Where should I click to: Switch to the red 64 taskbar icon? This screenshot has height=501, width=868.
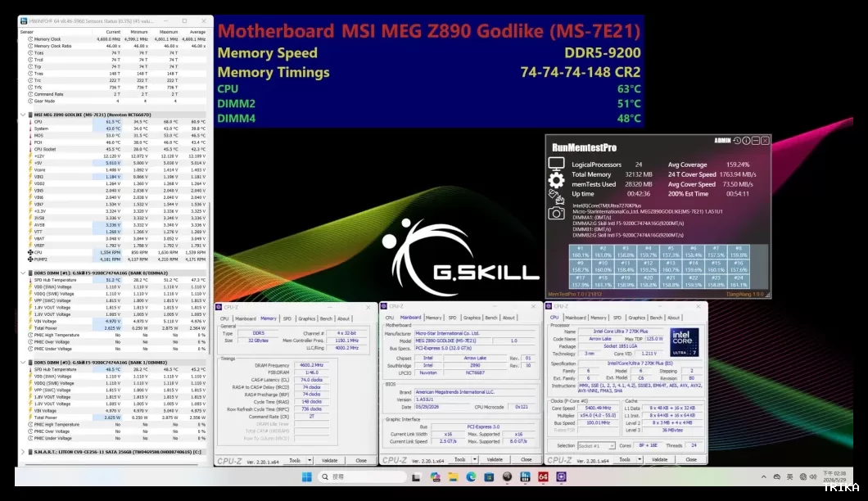tap(543, 476)
